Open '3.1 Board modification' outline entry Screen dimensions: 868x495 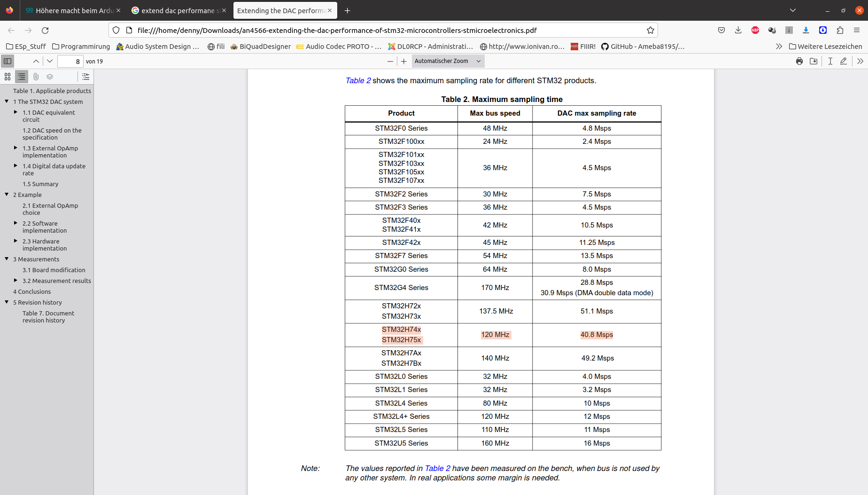pyautogui.click(x=54, y=270)
